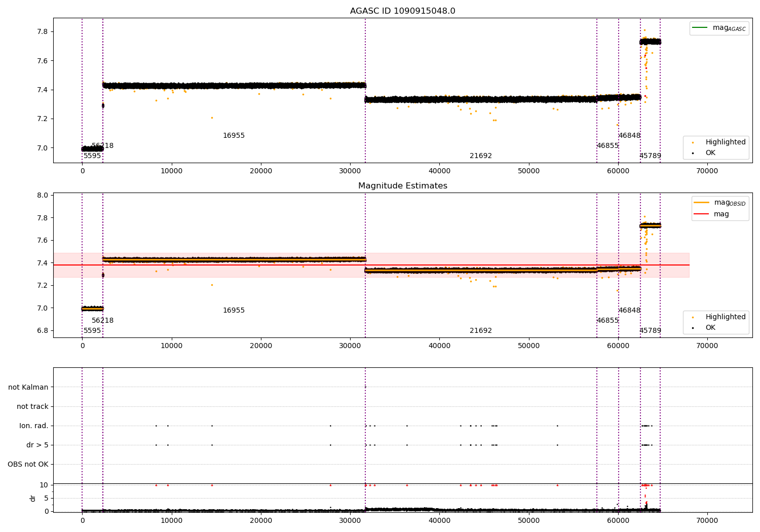This screenshot has height=532, width=760.
Task: Click the 'Magnitude Estimates' subplot title
Action: pos(402,186)
